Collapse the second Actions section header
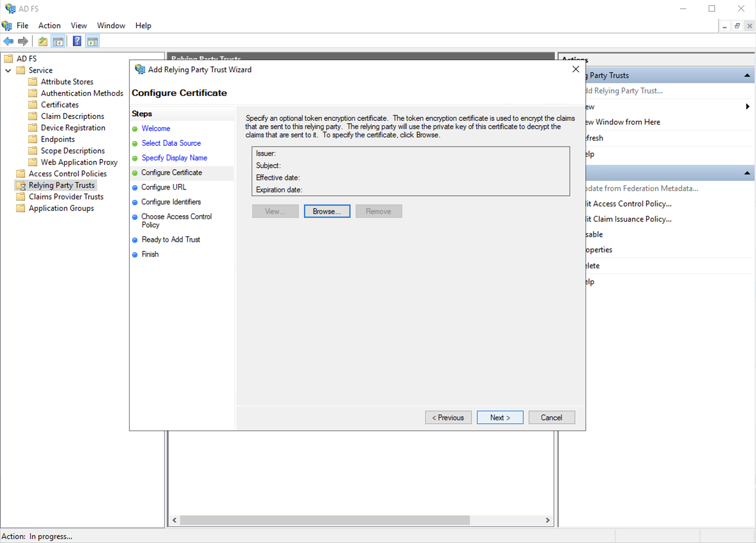756x543 pixels. pyautogui.click(x=747, y=173)
